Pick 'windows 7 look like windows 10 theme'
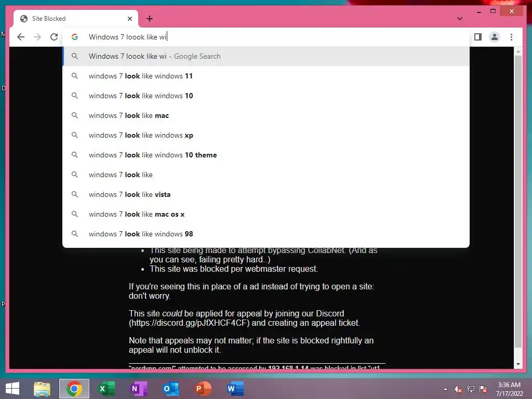Viewport: 532px width, 399px height. pyautogui.click(x=266, y=155)
